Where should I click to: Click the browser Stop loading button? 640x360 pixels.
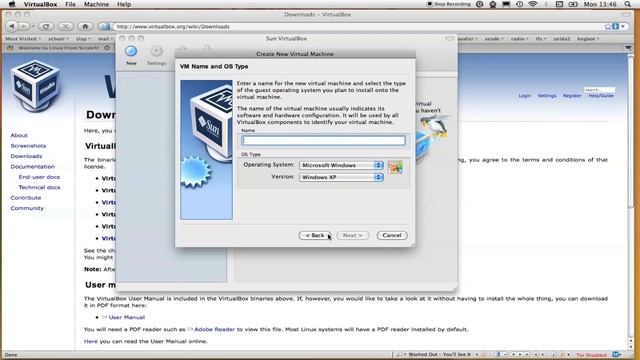point(65,26)
